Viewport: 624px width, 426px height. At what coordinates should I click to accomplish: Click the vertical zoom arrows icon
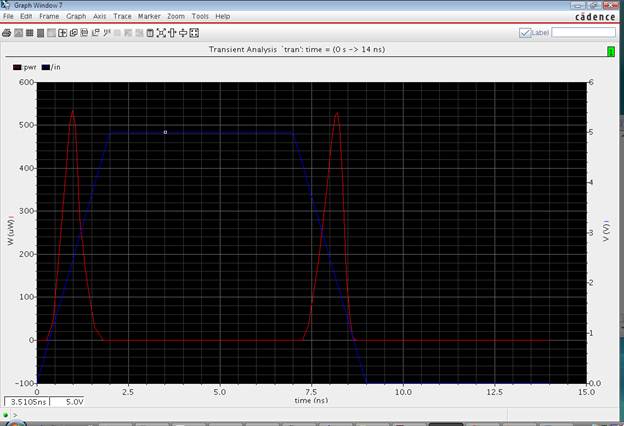(172, 33)
